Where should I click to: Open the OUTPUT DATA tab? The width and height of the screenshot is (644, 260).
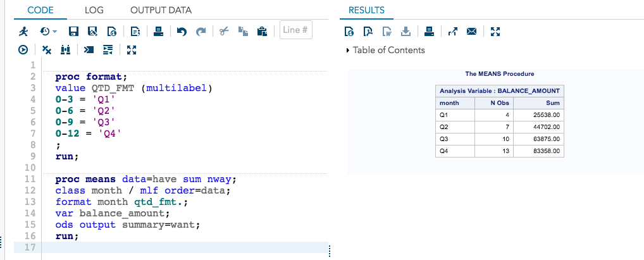click(161, 10)
